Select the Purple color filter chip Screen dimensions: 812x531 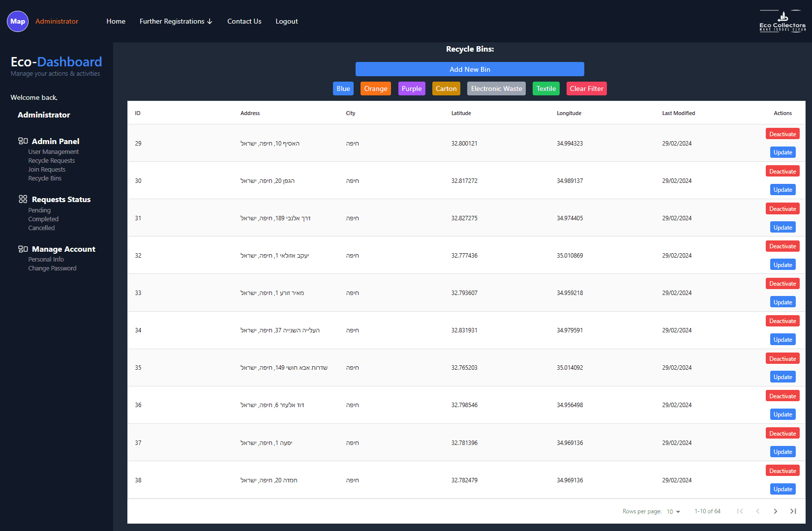point(412,88)
